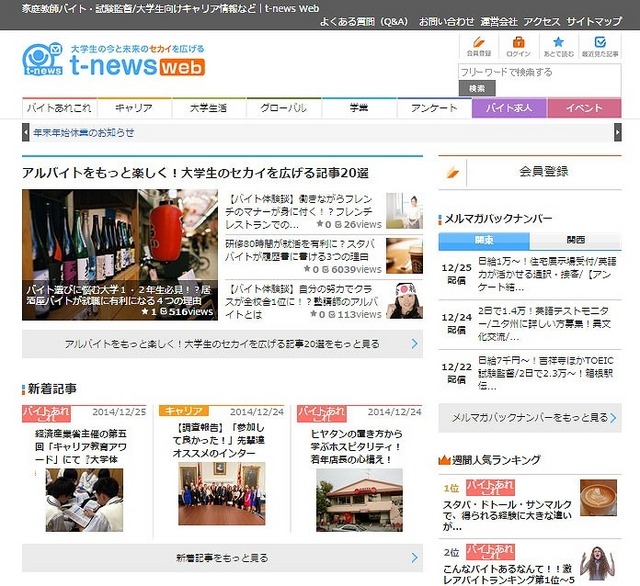640x586 pixels.
Task: Focus the フリーワードで検索する search field
Action: pyautogui.click(x=540, y=72)
